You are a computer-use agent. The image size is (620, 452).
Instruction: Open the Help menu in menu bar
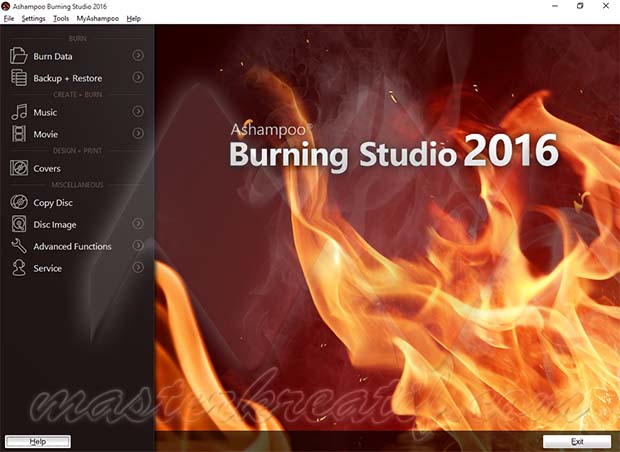click(x=134, y=19)
